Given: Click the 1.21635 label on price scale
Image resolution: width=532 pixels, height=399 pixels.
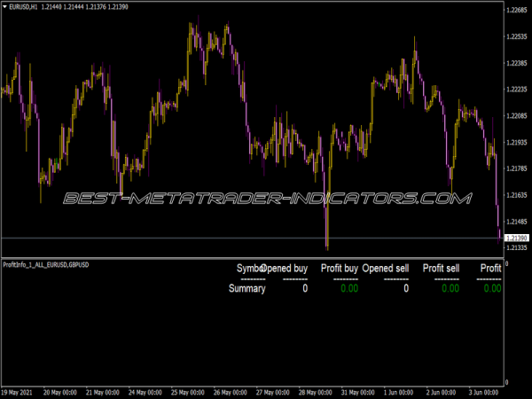Looking at the screenshot, I should [516, 195].
